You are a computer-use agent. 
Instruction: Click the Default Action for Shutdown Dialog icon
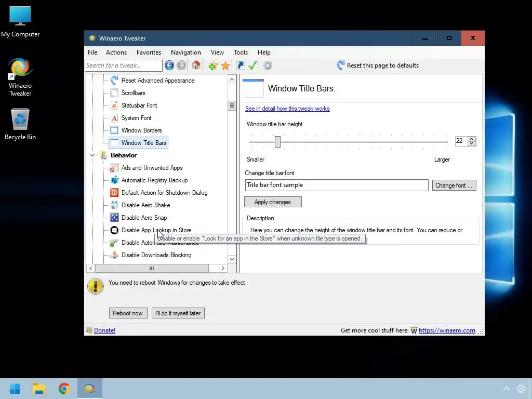[114, 193]
